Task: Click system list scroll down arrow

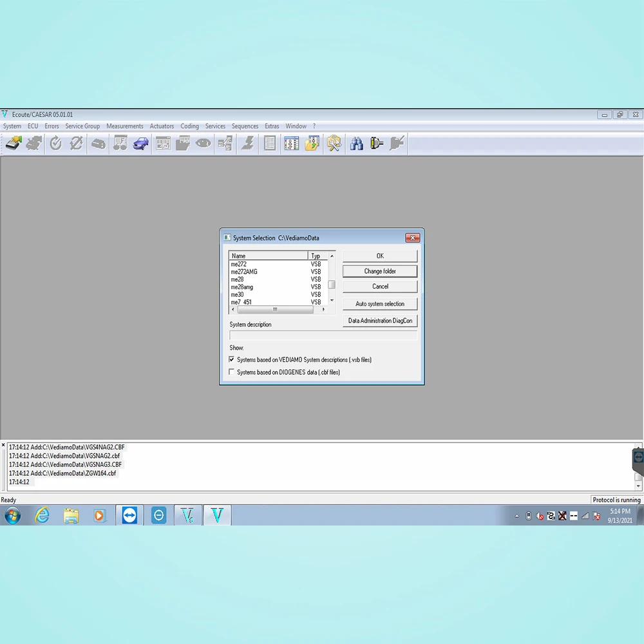Action: point(332,301)
